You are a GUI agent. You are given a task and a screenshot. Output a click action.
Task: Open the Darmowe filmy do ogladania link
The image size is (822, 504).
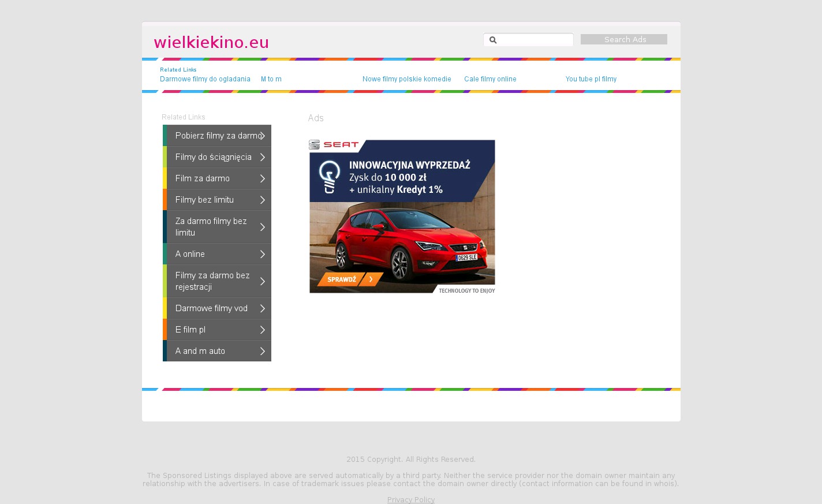(205, 79)
